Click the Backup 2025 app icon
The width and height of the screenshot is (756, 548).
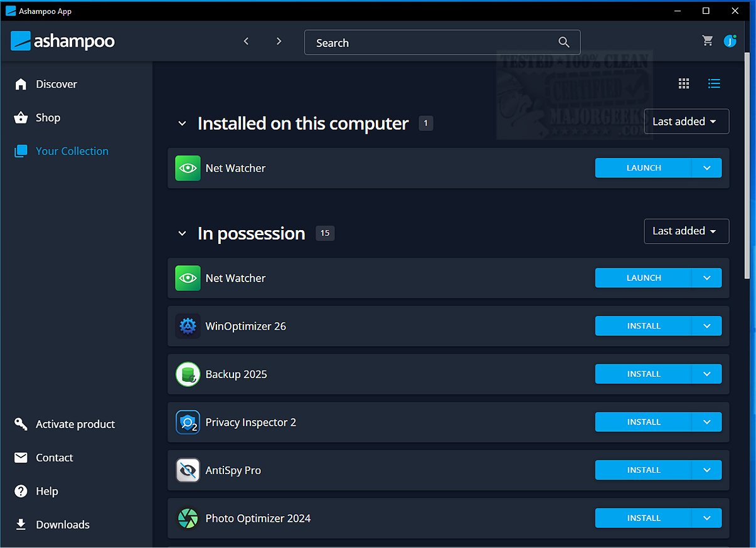188,374
